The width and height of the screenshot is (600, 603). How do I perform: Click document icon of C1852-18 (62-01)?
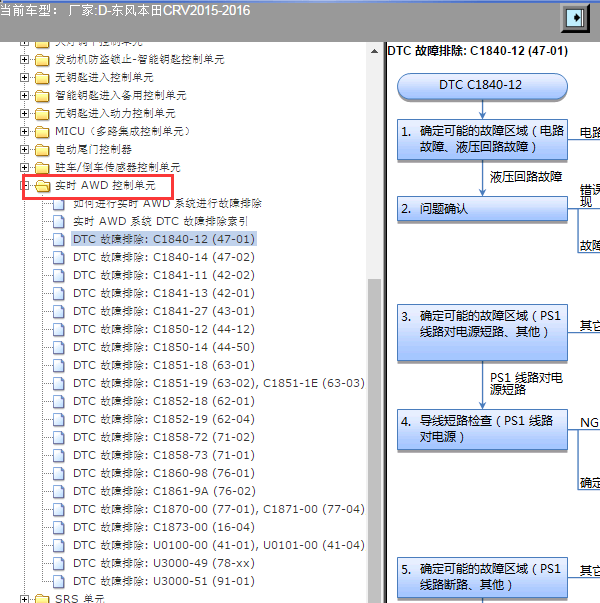click(58, 401)
